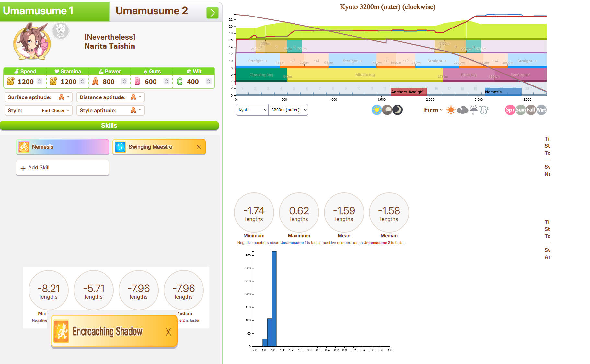Click the -8.21 lengths circle in lower panel
Screen dimensions: 590x364
point(49,290)
